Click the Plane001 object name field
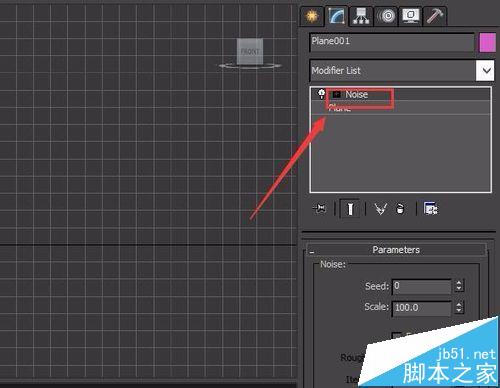This screenshot has height=388, width=500. tap(392, 42)
